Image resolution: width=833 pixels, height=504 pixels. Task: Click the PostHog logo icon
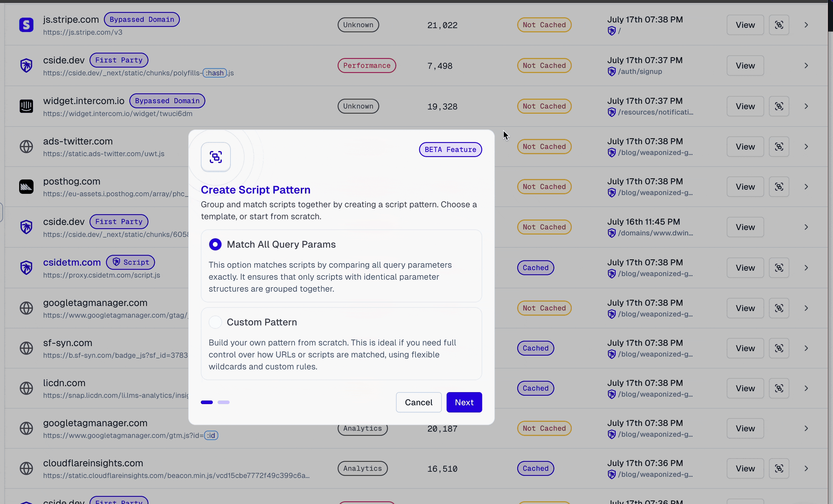(26, 187)
